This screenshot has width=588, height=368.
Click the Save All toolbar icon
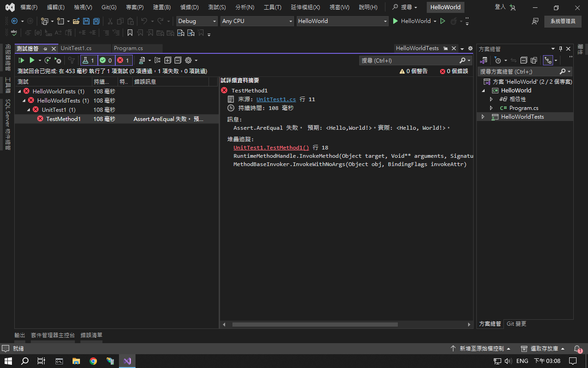click(x=96, y=21)
